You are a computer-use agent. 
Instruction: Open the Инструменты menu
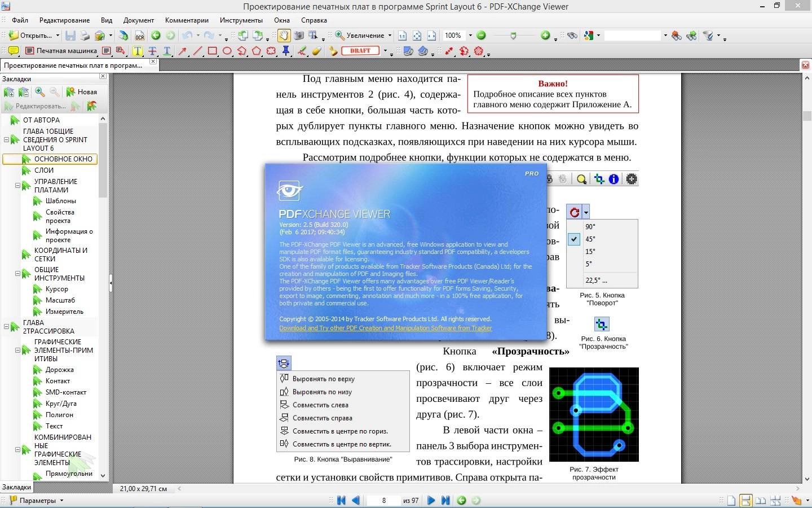click(x=241, y=20)
